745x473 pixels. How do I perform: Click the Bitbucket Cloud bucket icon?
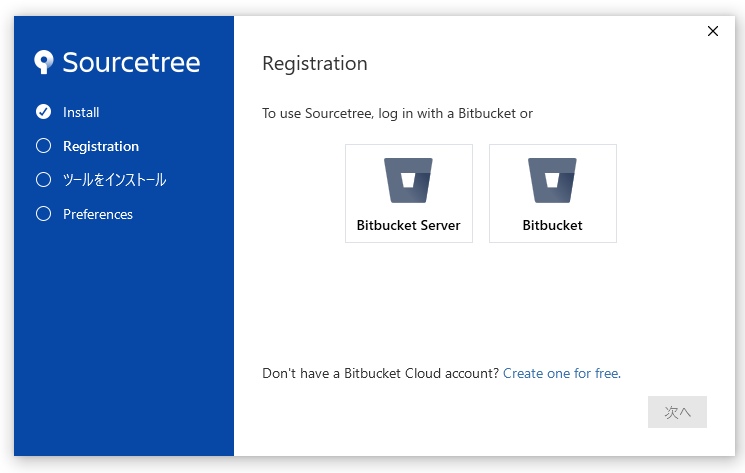point(552,181)
